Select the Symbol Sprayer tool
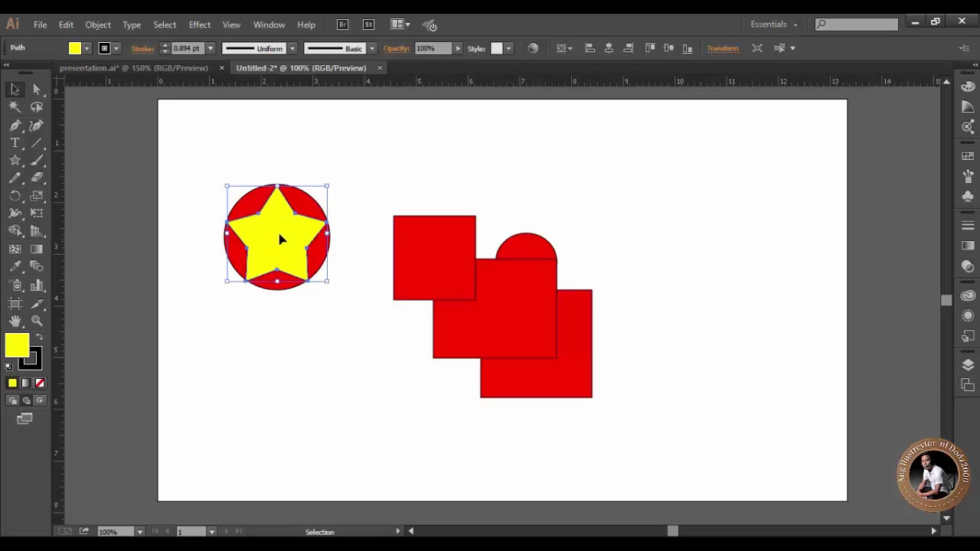This screenshot has width=980, height=551. [x=15, y=285]
